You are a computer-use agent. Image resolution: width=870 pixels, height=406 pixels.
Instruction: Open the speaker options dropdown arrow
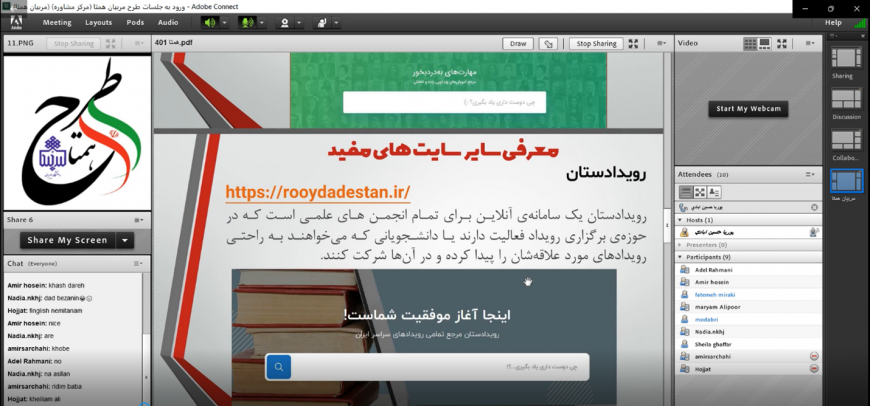point(224,23)
